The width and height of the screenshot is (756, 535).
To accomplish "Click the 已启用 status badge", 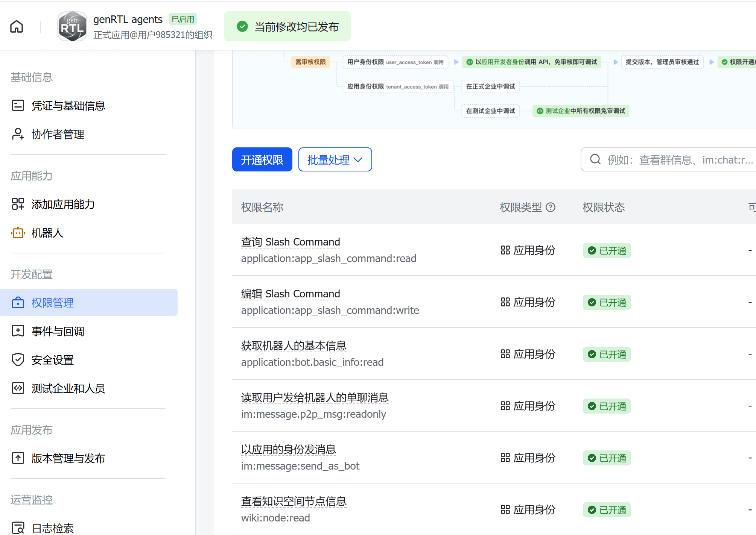I will point(183,19).
